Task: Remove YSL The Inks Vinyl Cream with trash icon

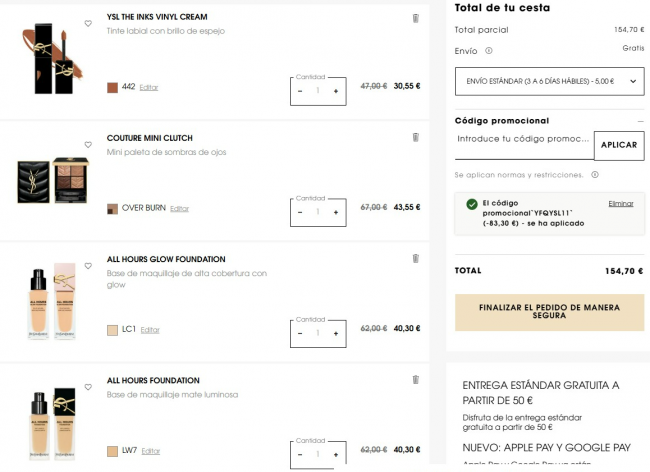Action: click(x=416, y=18)
